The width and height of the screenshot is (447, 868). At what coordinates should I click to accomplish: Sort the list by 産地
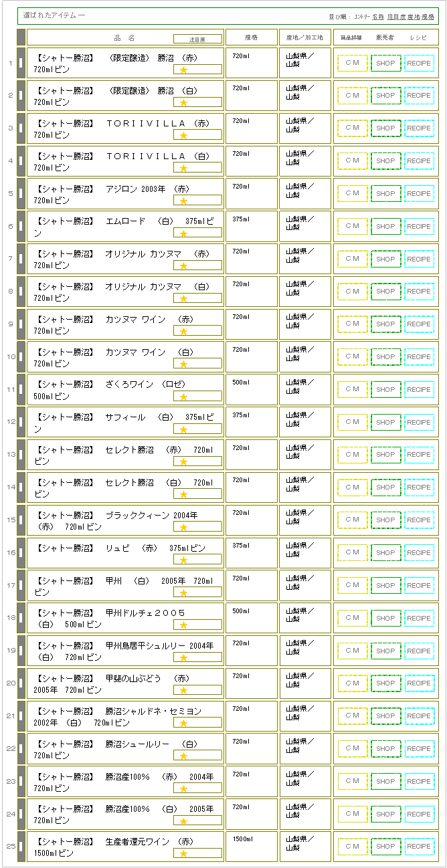click(x=414, y=16)
